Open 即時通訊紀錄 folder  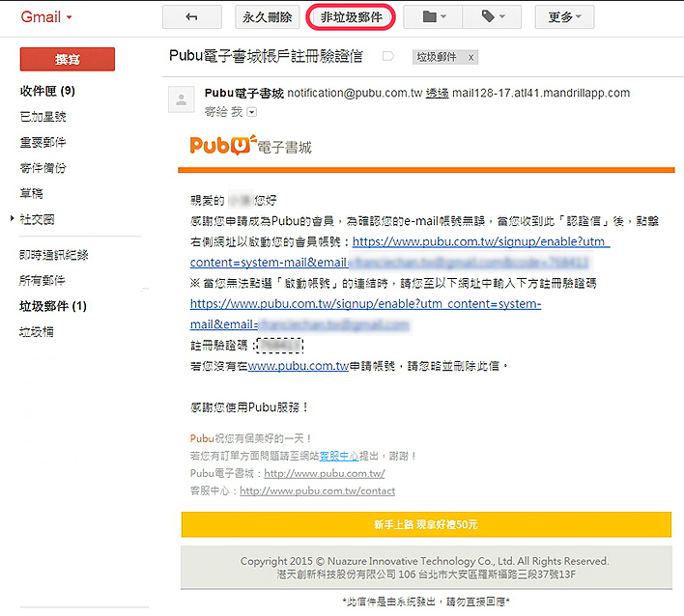point(54,255)
